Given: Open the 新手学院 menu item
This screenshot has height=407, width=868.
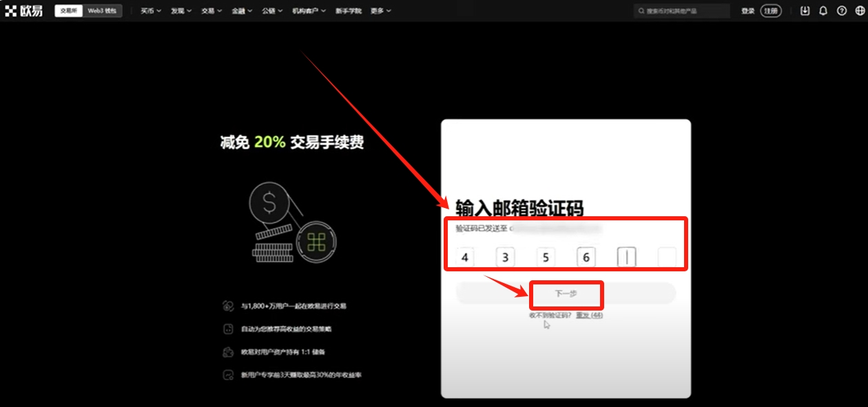Looking at the screenshot, I should pyautogui.click(x=349, y=11).
